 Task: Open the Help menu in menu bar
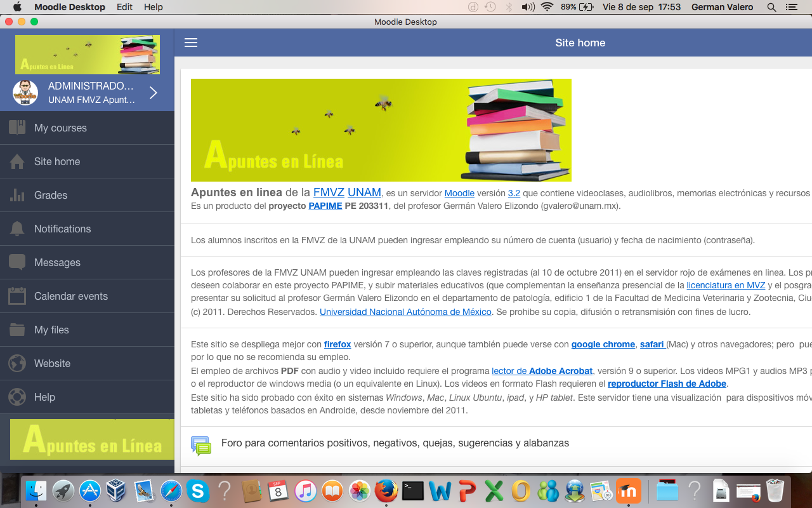154,7
